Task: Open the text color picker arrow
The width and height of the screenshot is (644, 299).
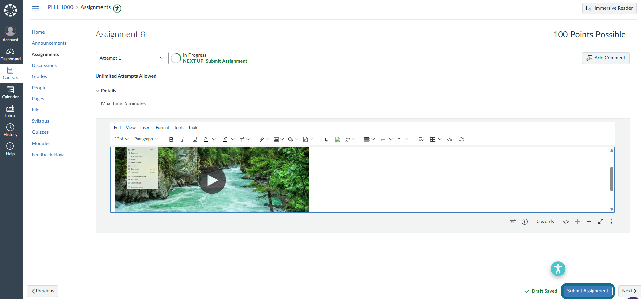Action: [214, 139]
